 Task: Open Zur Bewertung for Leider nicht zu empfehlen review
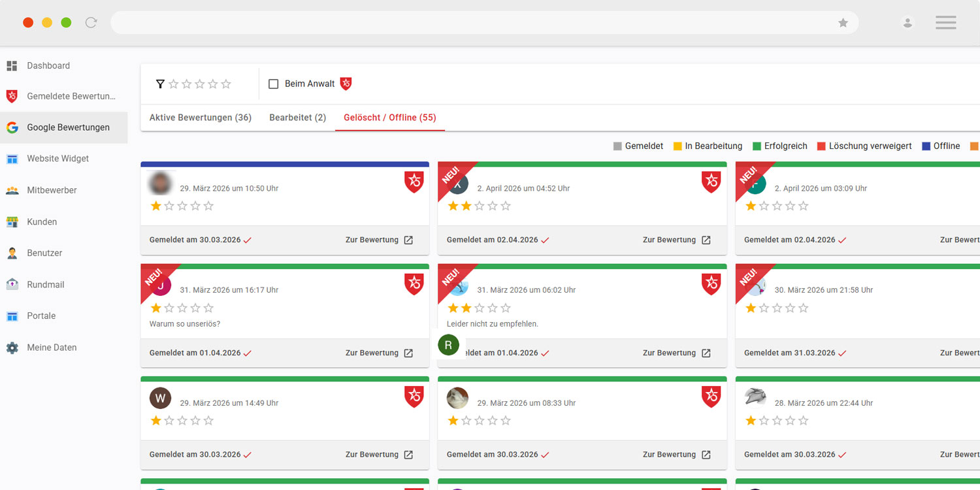(677, 353)
